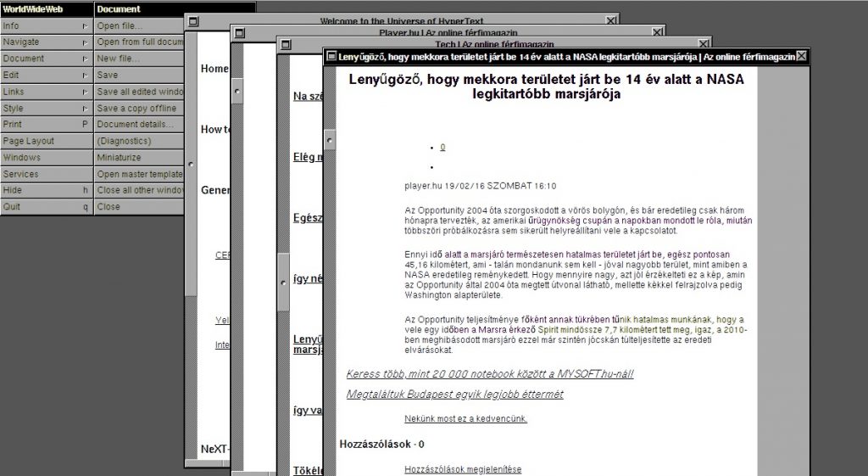Close the Player.hu window with its X icon

pos(658,32)
